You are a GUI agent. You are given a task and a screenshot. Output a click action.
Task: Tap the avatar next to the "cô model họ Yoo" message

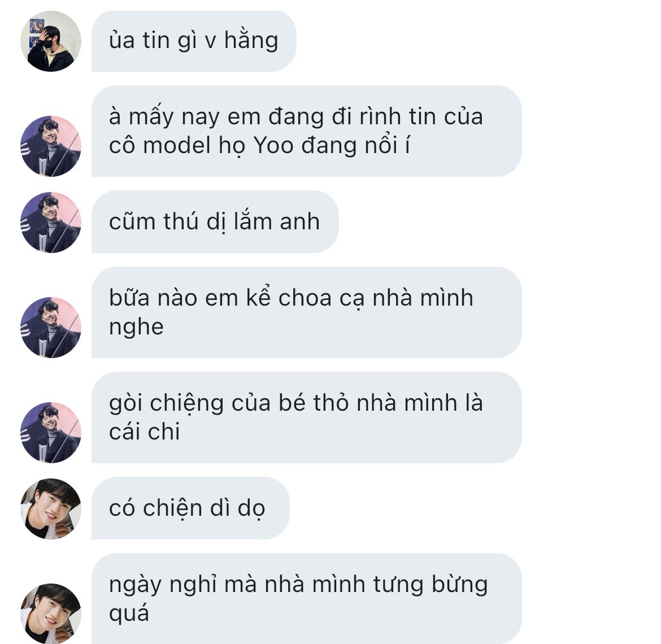pyautogui.click(x=51, y=146)
